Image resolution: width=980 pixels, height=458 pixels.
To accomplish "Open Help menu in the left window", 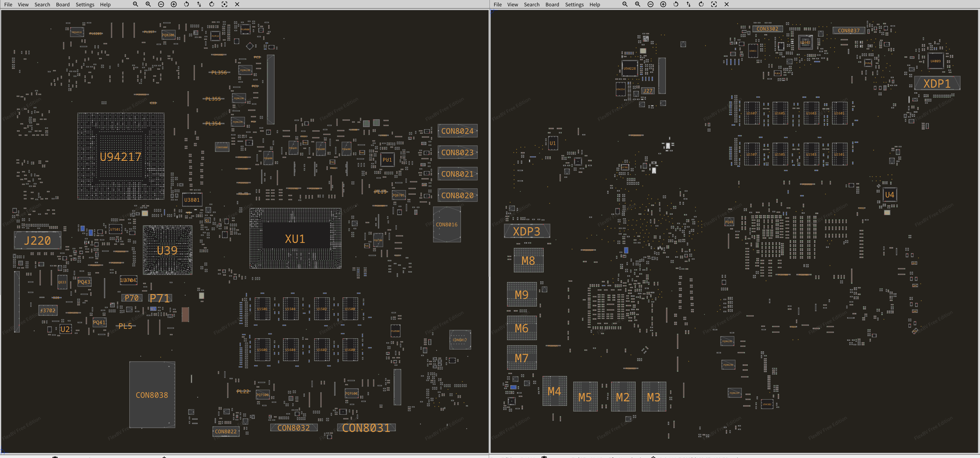I will pos(105,5).
